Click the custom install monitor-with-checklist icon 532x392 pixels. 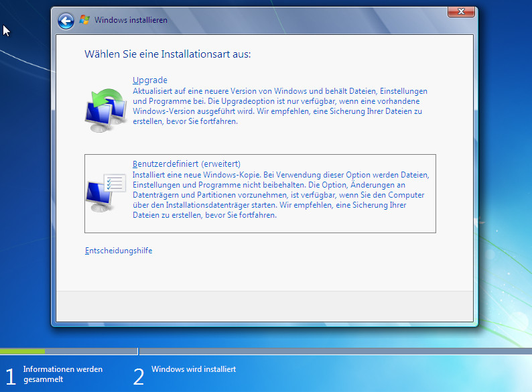coord(106,192)
